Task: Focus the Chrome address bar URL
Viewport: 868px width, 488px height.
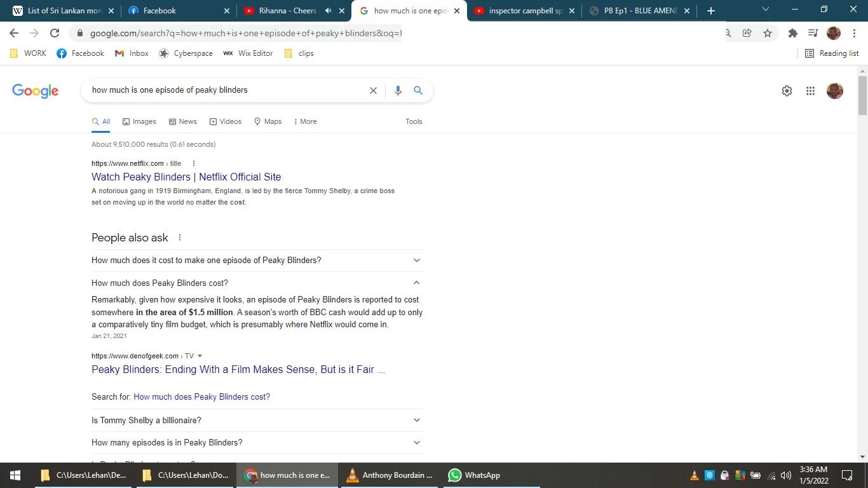Action: (245, 33)
